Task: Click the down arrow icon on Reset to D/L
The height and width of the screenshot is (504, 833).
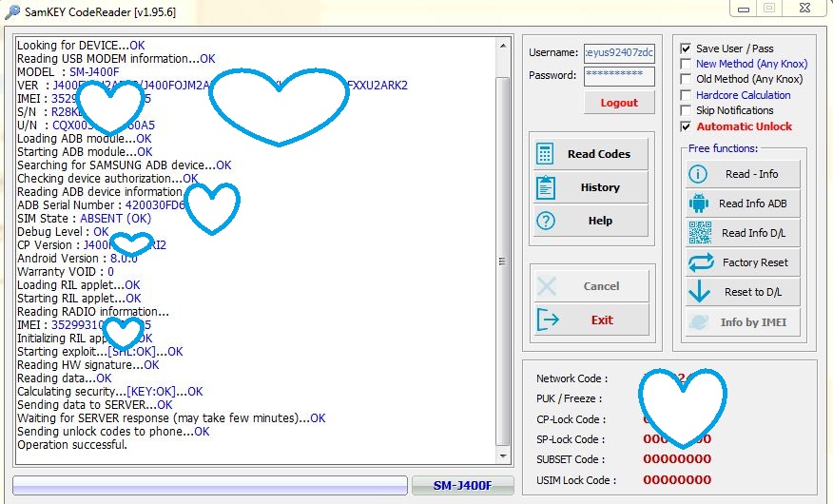Action: point(699,292)
